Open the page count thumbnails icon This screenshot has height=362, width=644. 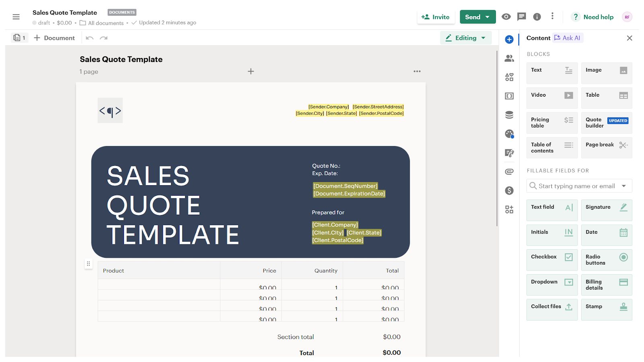point(19,38)
